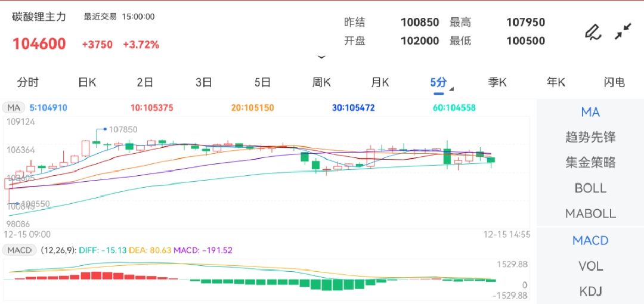Select MACD in the sub-indicator list

[x=590, y=240]
